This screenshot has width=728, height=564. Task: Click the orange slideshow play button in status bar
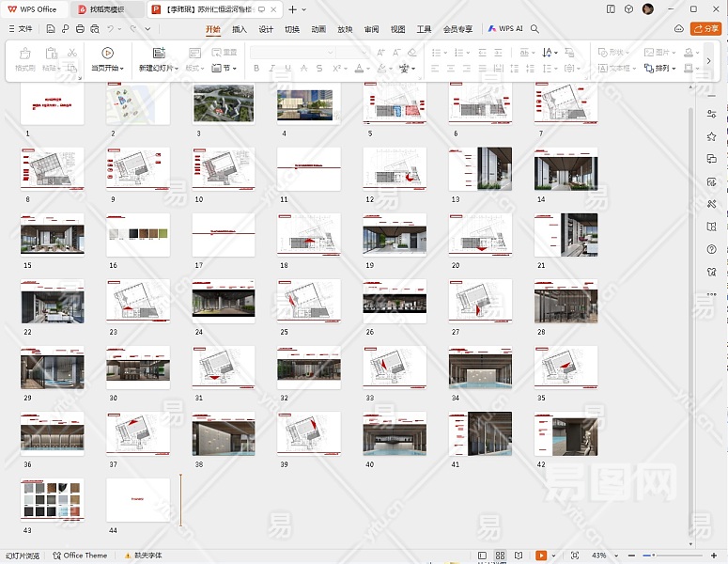pyautogui.click(x=540, y=556)
